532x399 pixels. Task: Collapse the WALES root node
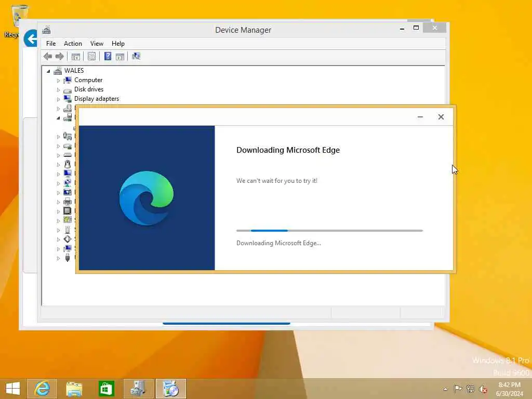(48, 71)
